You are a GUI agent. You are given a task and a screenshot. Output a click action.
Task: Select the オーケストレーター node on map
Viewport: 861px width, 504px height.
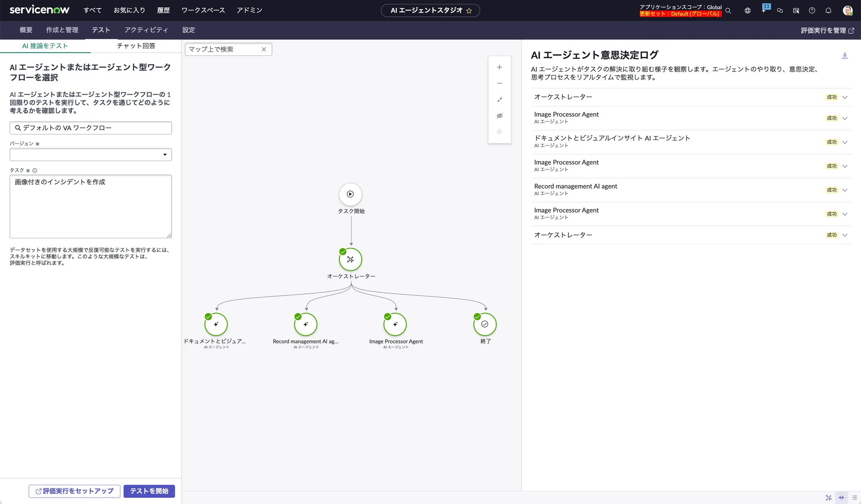(x=350, y=259)
